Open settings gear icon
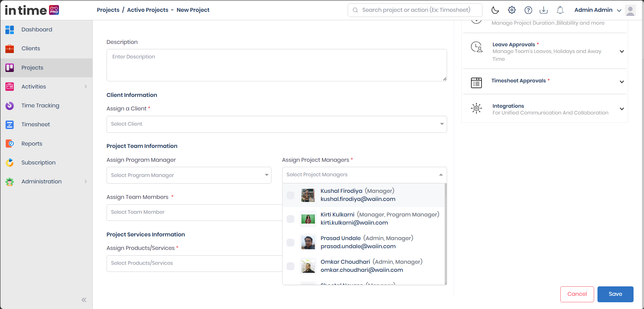Screen dimensions: 644x309 point(512,10)
